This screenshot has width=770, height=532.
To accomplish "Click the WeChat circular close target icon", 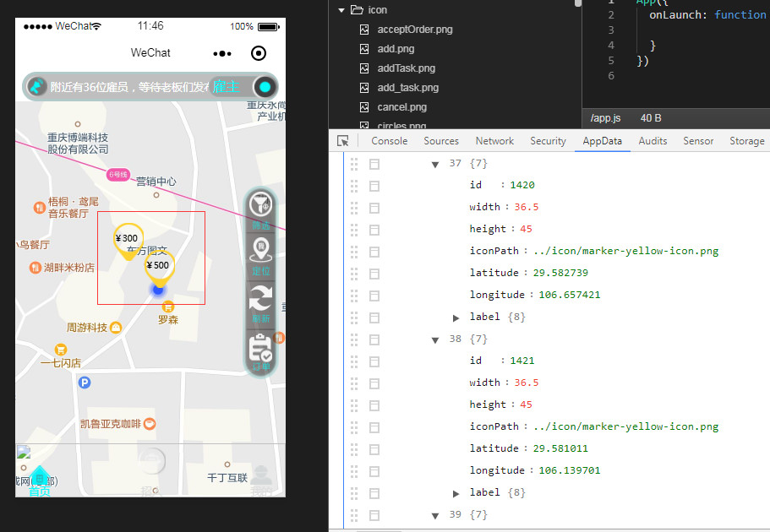I will 259,53.
